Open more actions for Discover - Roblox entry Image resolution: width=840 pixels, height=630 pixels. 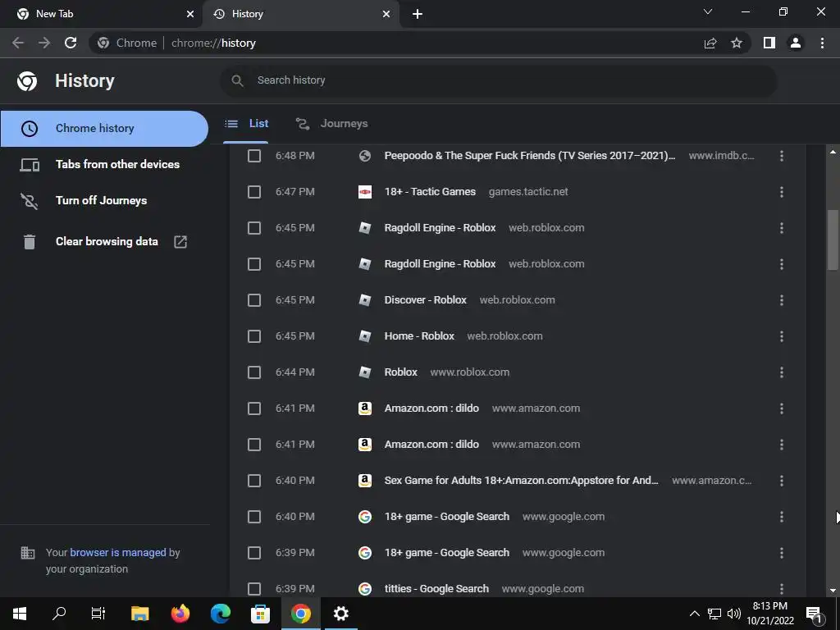pyautogui.click(x=782, y=300)
